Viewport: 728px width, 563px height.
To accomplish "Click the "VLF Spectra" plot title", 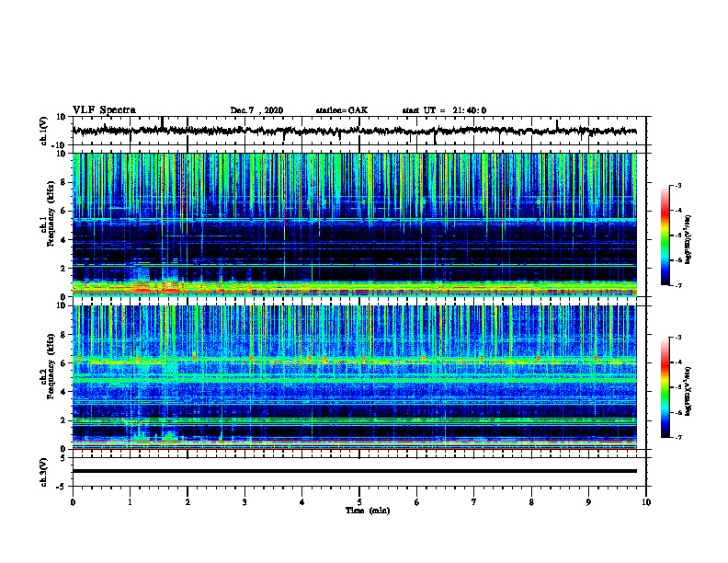I will [104, 110].
